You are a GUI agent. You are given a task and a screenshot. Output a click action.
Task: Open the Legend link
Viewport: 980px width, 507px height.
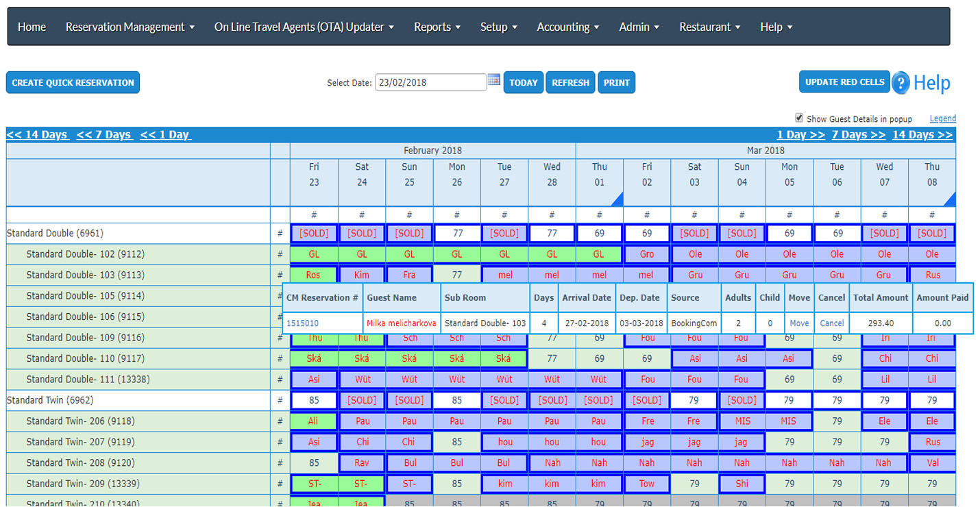942,119
